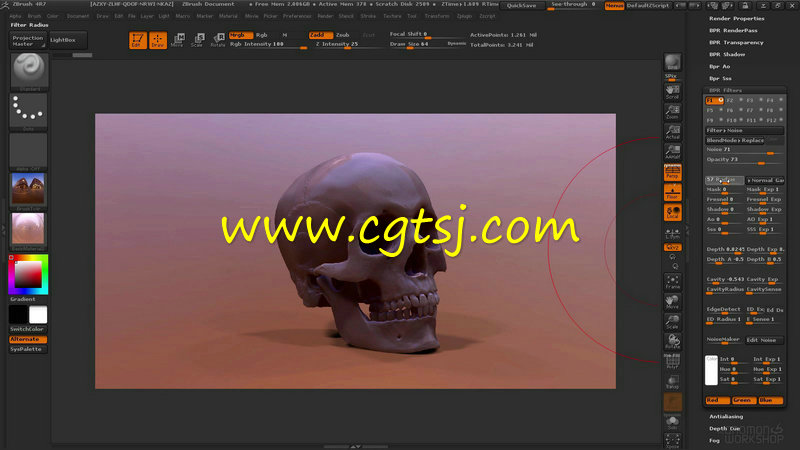Click the Scroll canvas icon
The image size is (800, 450).
(672, 92)
